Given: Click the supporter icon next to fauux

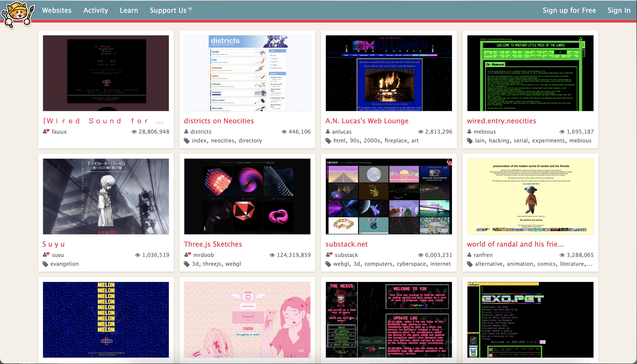Looking at the screenshot, I should [x=46, y=131].
